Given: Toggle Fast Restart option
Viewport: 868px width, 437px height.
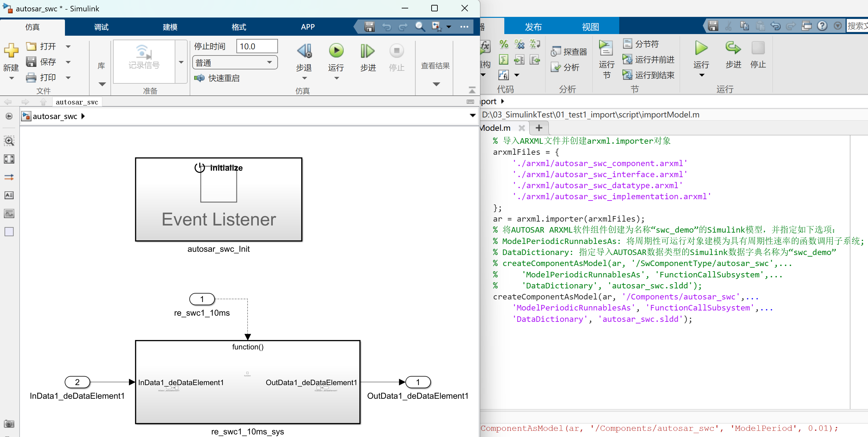Looking at the screenshot, I should (217, 78).
